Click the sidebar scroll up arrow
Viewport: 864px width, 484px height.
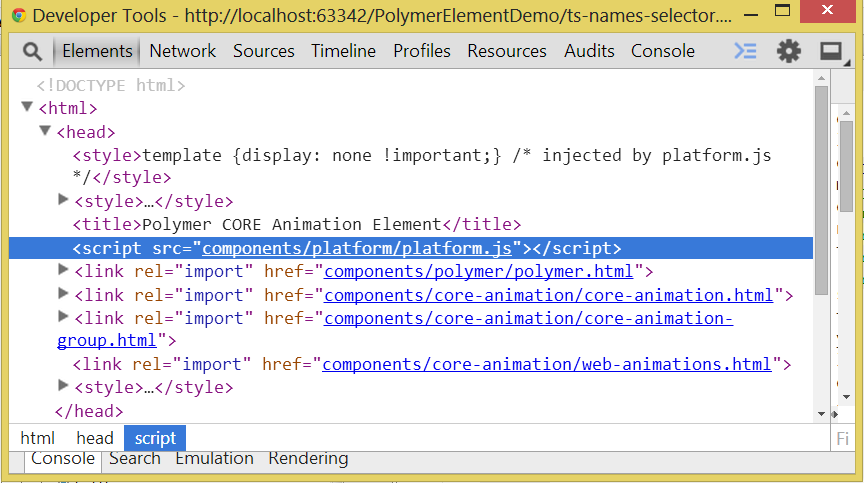(846, 113)
